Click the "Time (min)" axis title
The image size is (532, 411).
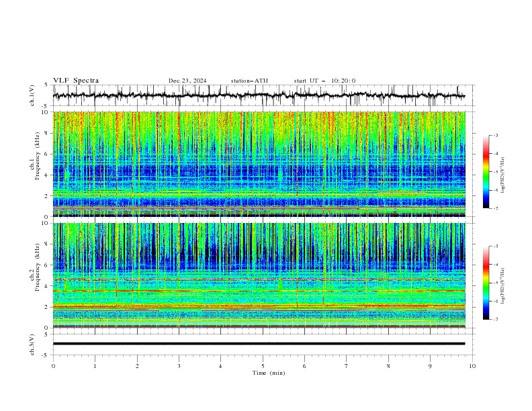[269, 373]
